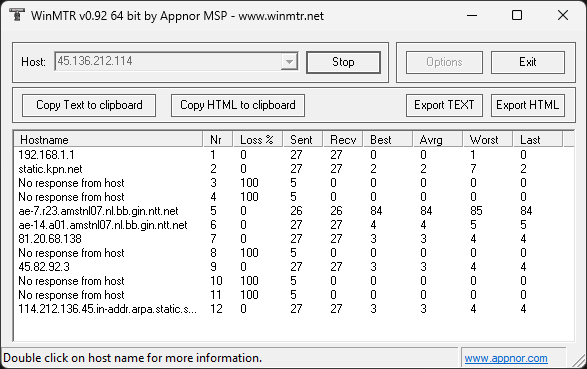587x369 pixels.
Task: Click the status bar hint text
Action: (x=133, y=358)
